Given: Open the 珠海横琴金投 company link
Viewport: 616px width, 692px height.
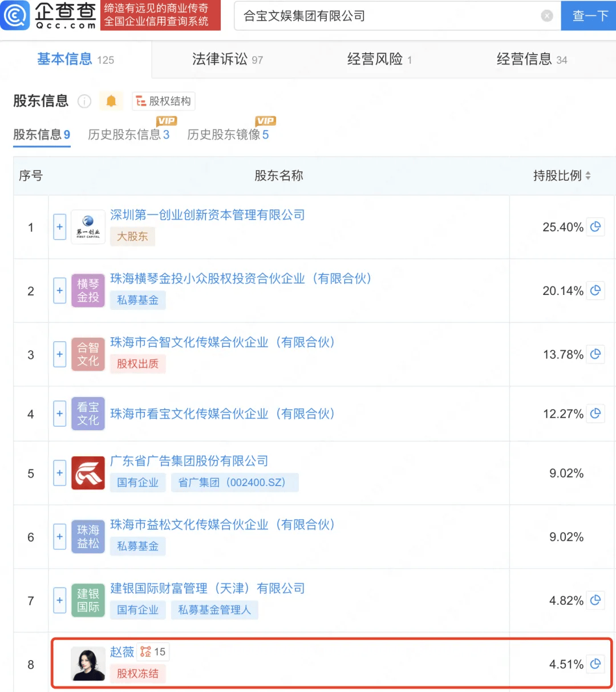Looking at the screenshot, I should (240, 278).
